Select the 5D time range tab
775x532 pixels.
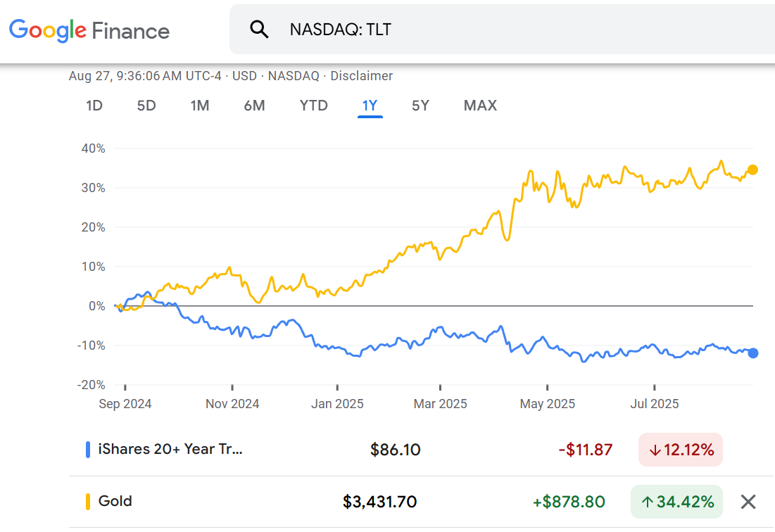pos(146,106)
